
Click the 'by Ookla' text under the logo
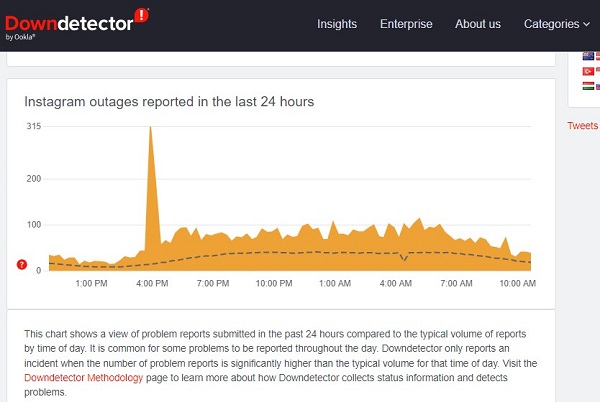[20, 37]
